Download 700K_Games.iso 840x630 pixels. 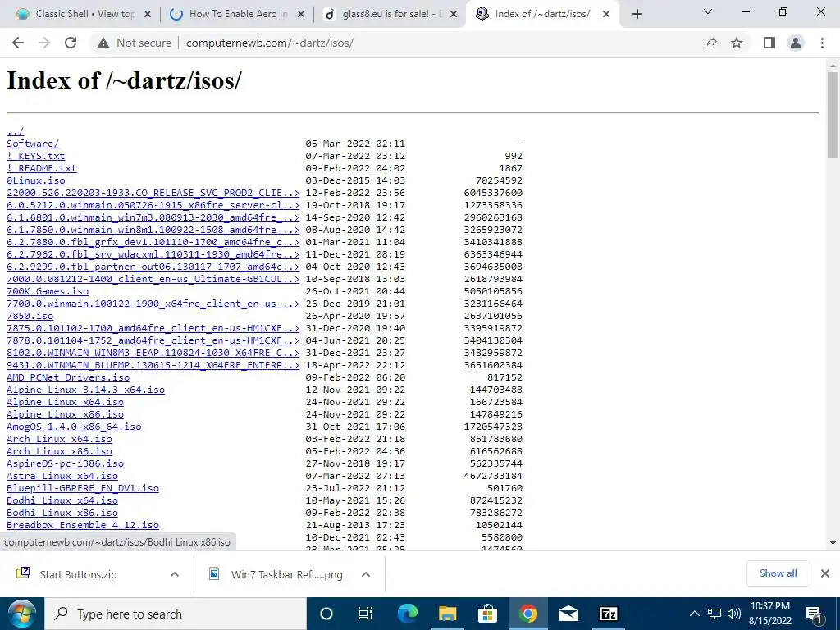coord(48,291)
